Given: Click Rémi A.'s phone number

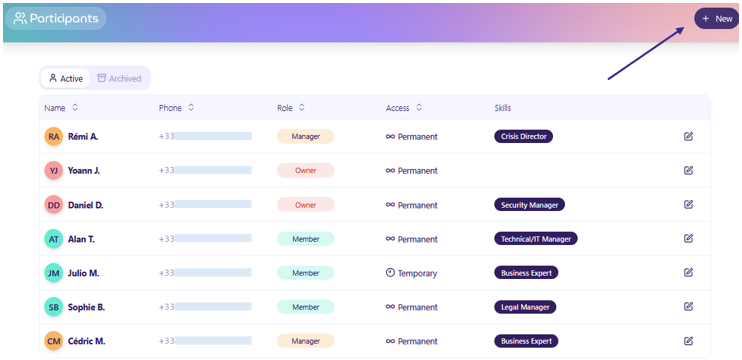Looking at the screenshot, I should point(205,136).
